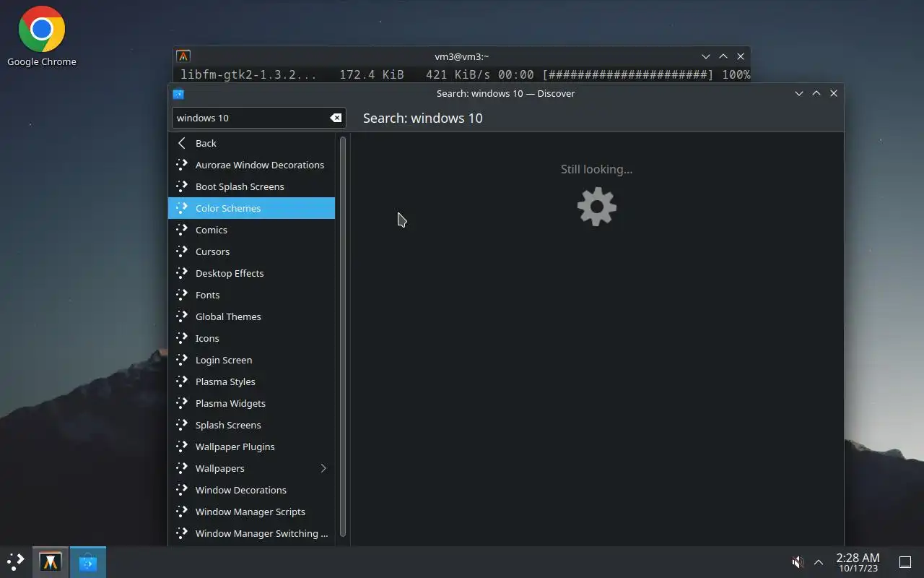Open the Comics category
Screen dimensions: 924x578
tap(251, 230)
